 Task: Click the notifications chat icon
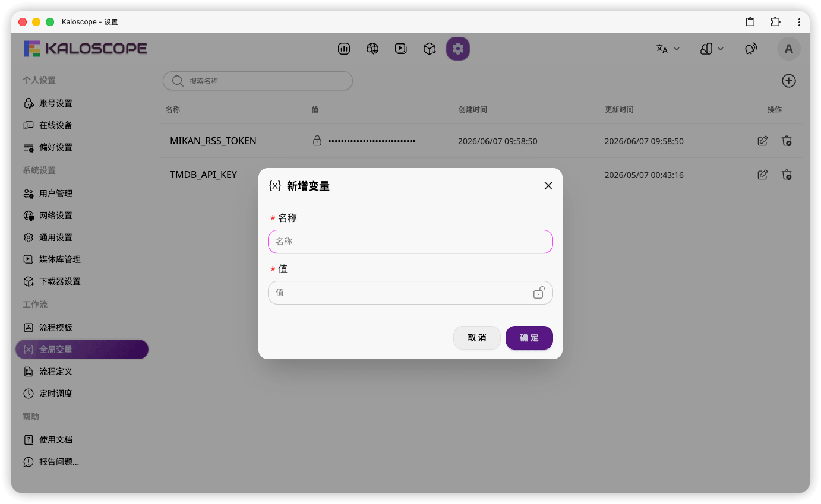pyautogui.click(x=751, y=49)
